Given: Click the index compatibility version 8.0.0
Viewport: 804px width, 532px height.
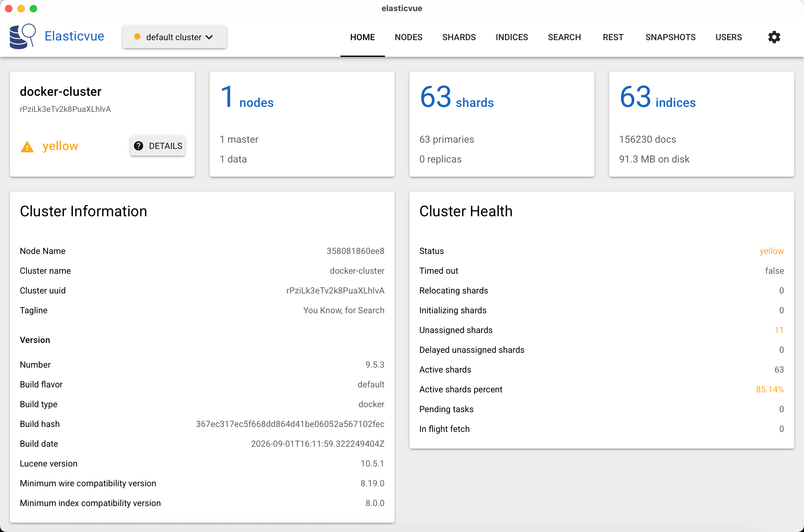Looking at the screenshot, I should pos(375,503).
